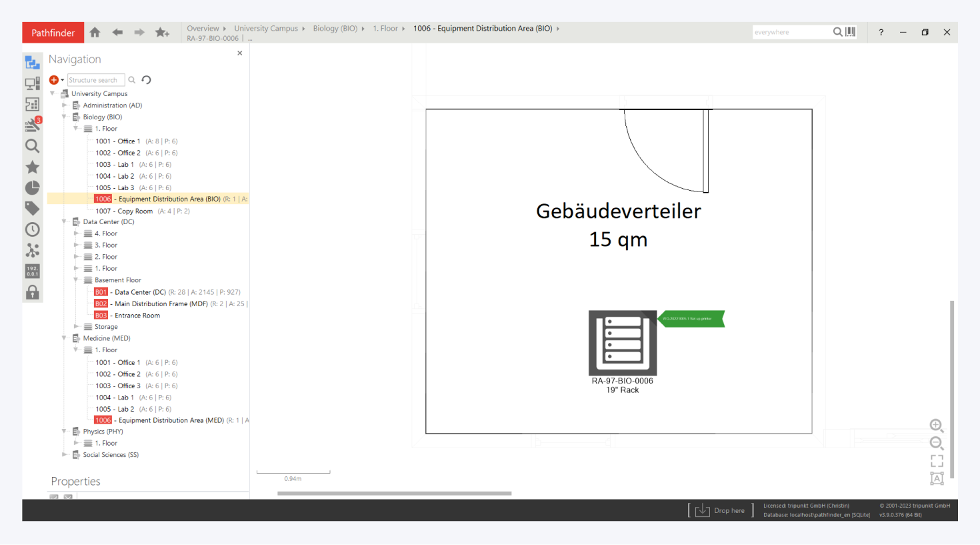Open the pie chart reports sidebar icon
The image size is (980, 545).
coord(32,188)
